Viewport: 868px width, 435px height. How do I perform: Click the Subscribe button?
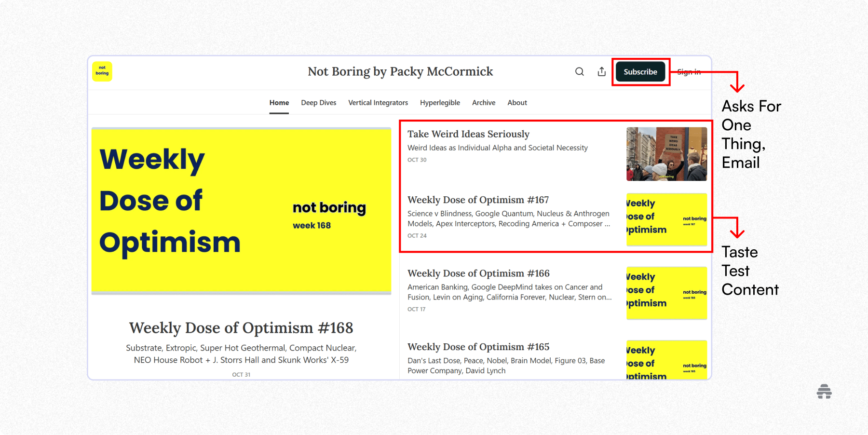(640, 72)
